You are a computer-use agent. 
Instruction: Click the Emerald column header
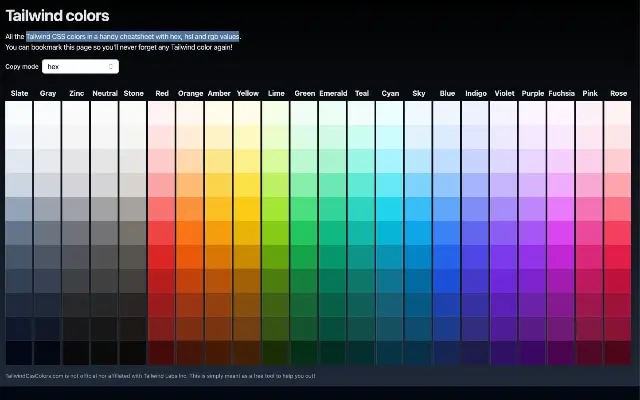pyautogui.click(x=333, y=93)
